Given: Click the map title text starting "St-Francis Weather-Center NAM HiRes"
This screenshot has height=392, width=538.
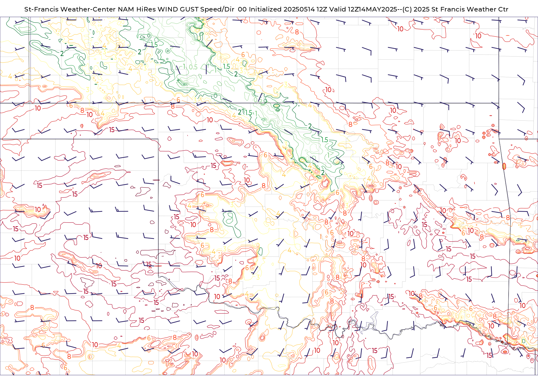Looking at the screenshot, I should tap(266, 9).
